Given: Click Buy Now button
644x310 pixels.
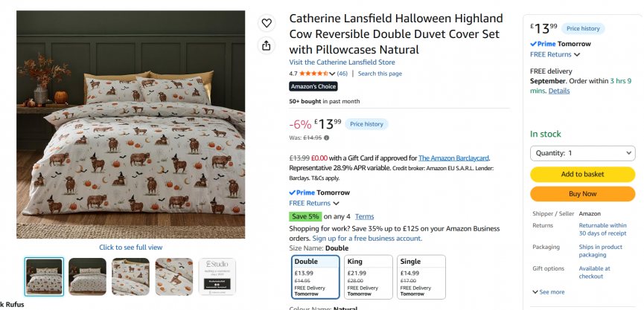Looking at the screenshot, I should [x=582, y=194].
